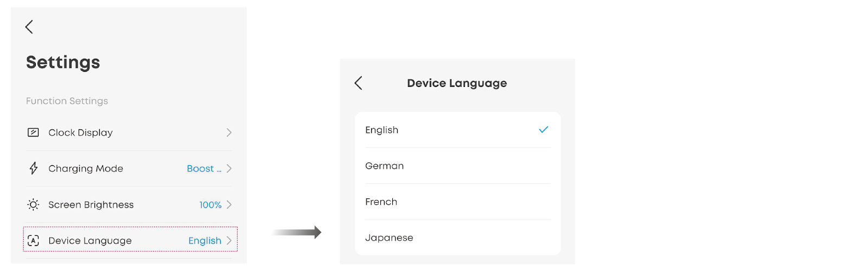The image size is (868, 275).
Task: Open Charging Mode options via its chevron
Action: point(229,168)
